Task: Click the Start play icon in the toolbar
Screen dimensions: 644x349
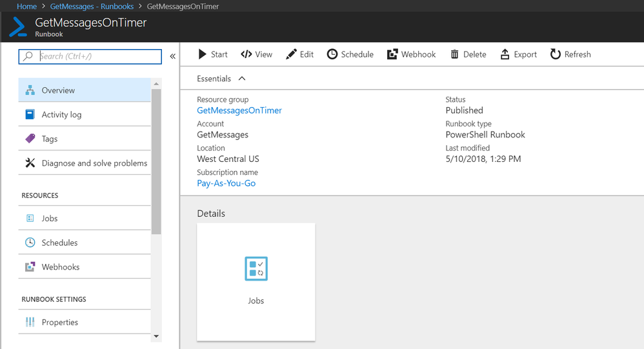Action: (202, 54)
